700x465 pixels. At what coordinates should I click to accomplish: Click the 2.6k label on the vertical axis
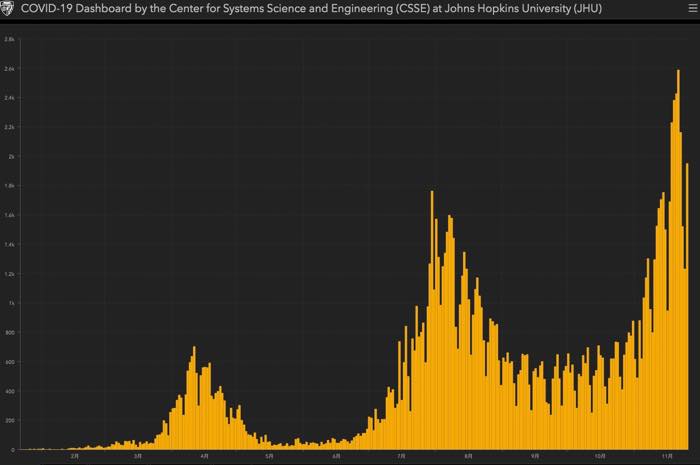tap(9, 69)
